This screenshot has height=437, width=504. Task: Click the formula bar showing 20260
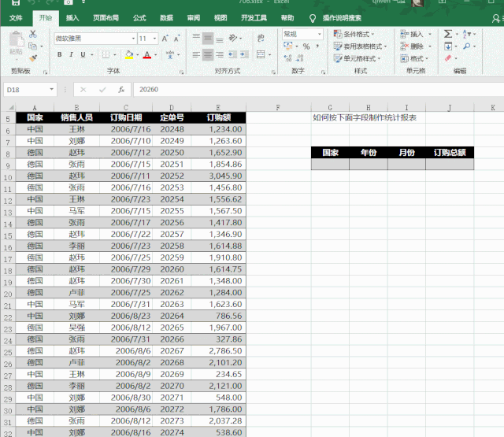pos(318,90)
